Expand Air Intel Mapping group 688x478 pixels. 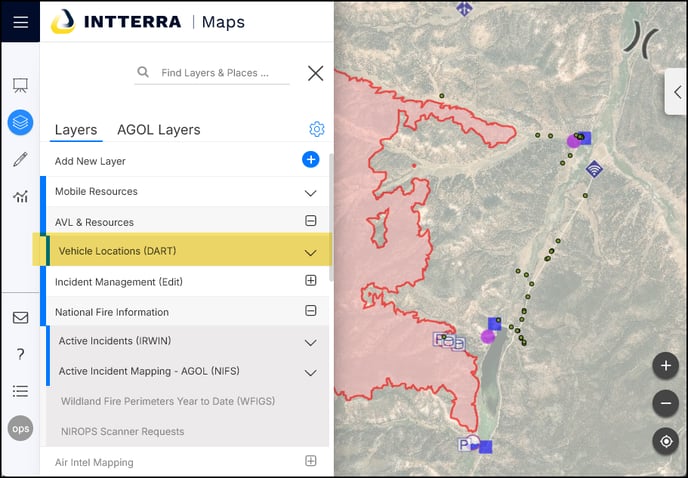[311, 460]
